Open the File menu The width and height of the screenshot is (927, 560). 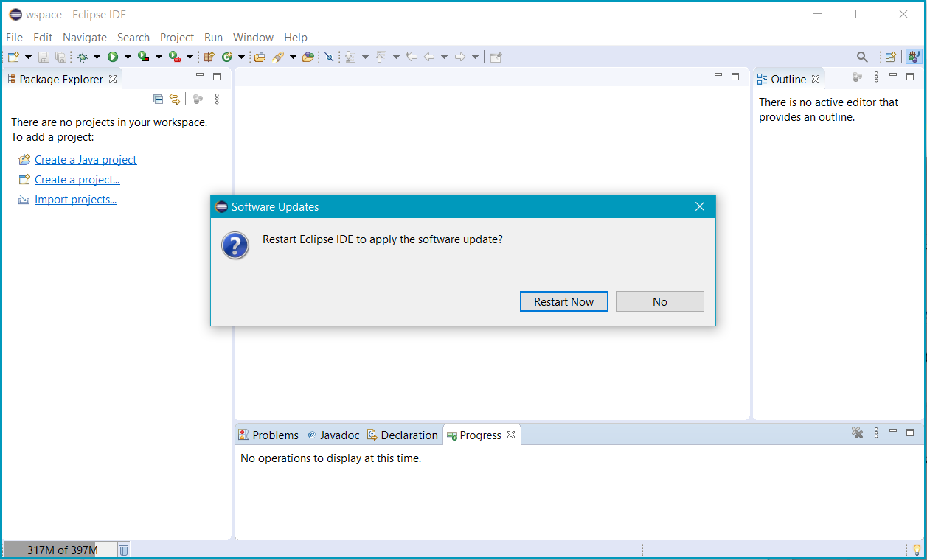pos(14,37)
